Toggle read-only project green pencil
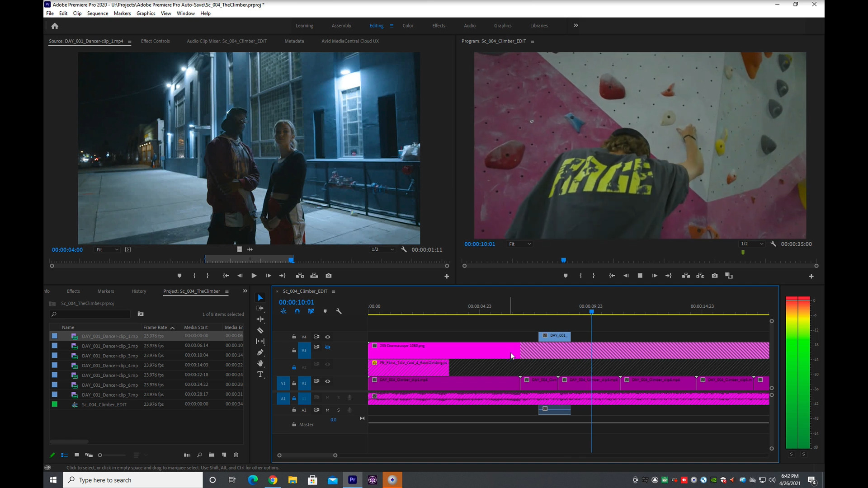 click(52, 455)
